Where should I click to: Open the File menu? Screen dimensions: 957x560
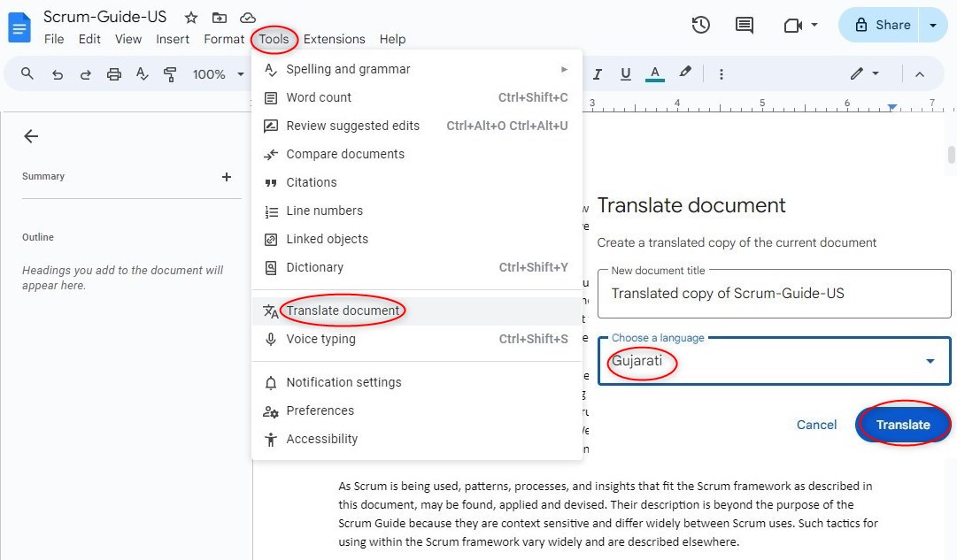(54, 39)
